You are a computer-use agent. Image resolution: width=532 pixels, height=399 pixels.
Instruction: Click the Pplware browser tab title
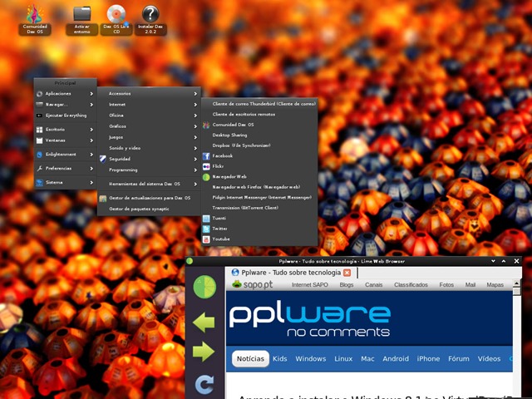(291, 273)
